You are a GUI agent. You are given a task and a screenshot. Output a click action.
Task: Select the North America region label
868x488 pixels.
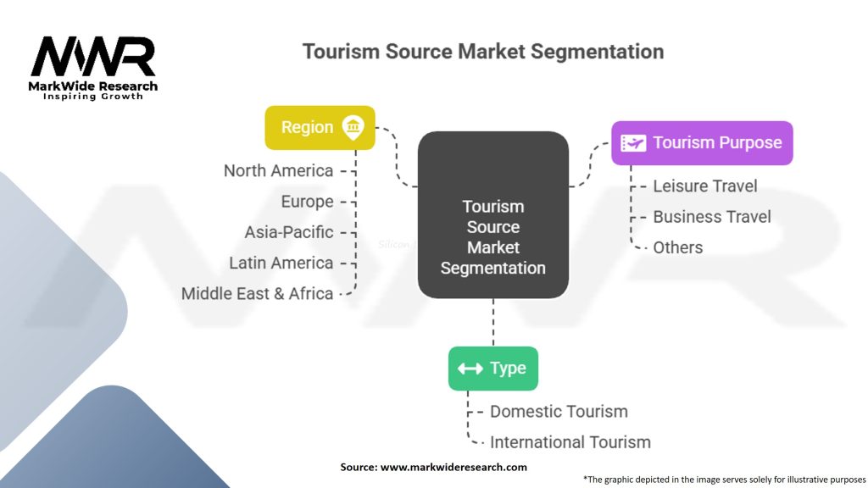278,171
